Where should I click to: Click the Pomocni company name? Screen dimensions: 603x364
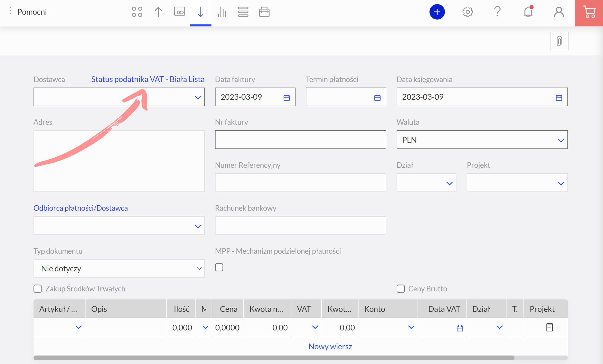click(x=32, y=12)
